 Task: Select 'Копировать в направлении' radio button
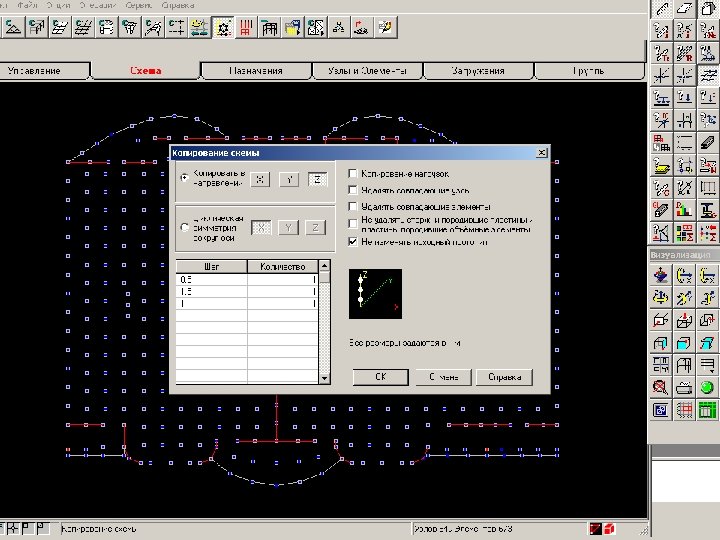pos(185,178)
